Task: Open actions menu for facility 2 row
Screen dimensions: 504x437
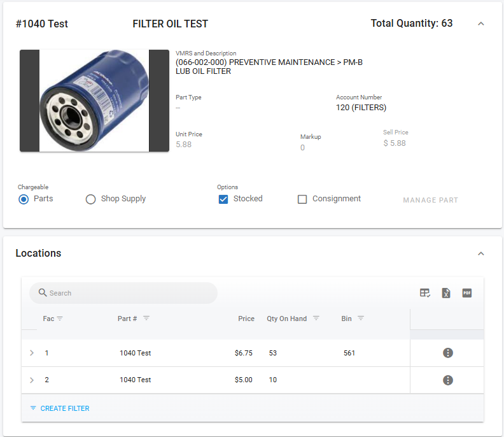Action: pos(448,380)
